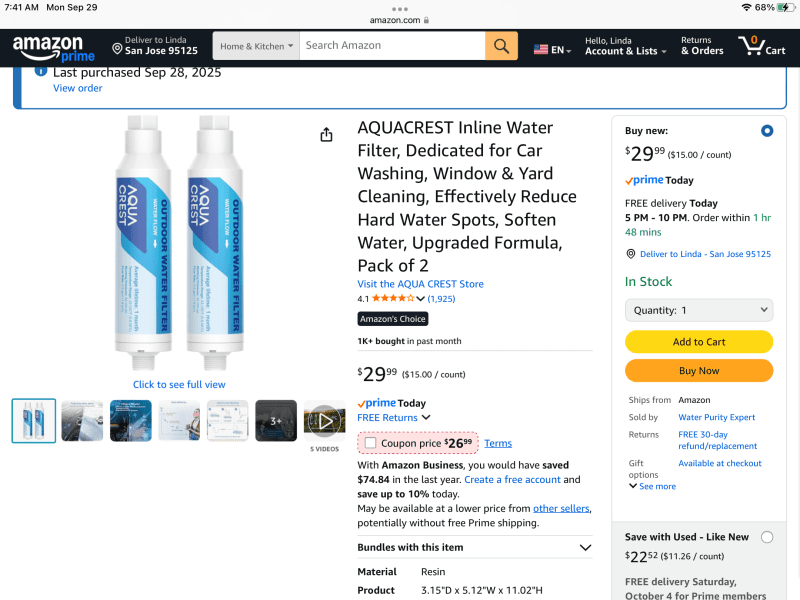The width and height of the screenshot is (800, 600).
Task: Tap the delivery location pin icon
Action: [x=117, y=47]
